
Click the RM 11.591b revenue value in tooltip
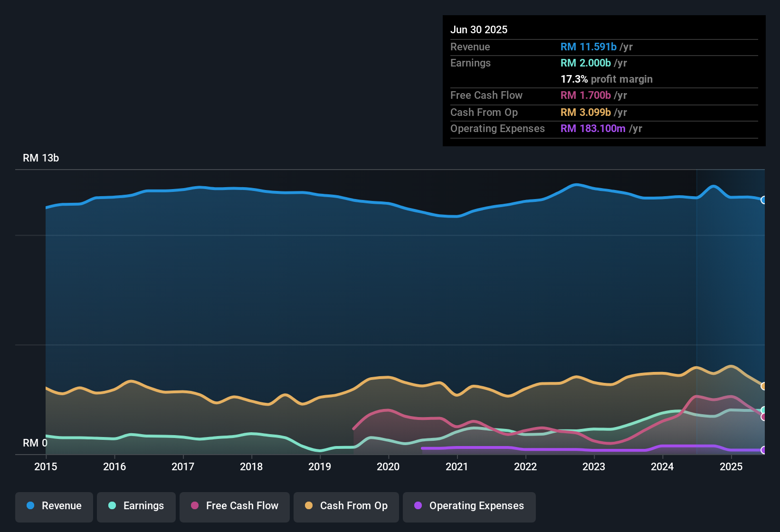pos(588,47)
